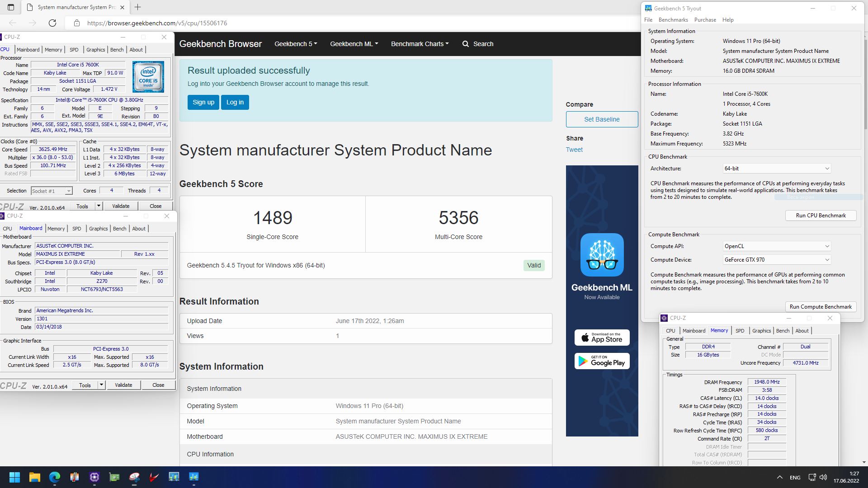Open the Windows Start menu
This screenshot has height=488, width=868.
pos(14,477)
